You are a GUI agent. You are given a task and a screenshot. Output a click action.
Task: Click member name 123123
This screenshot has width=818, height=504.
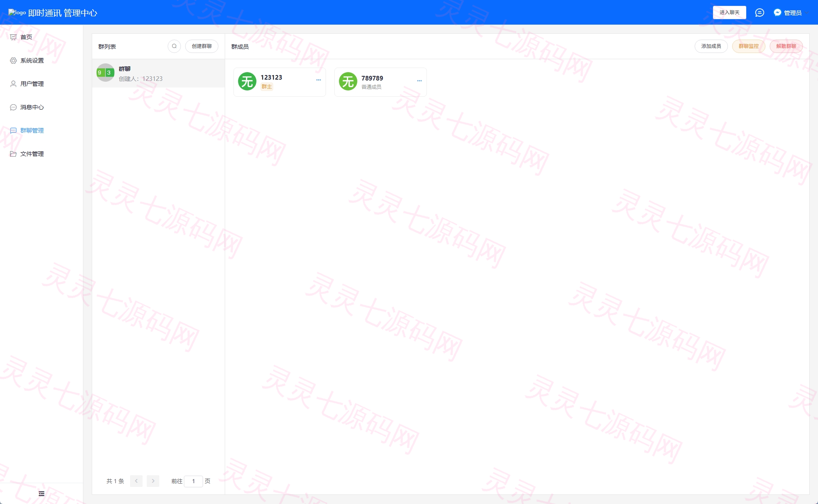click(x=271, y=78)
